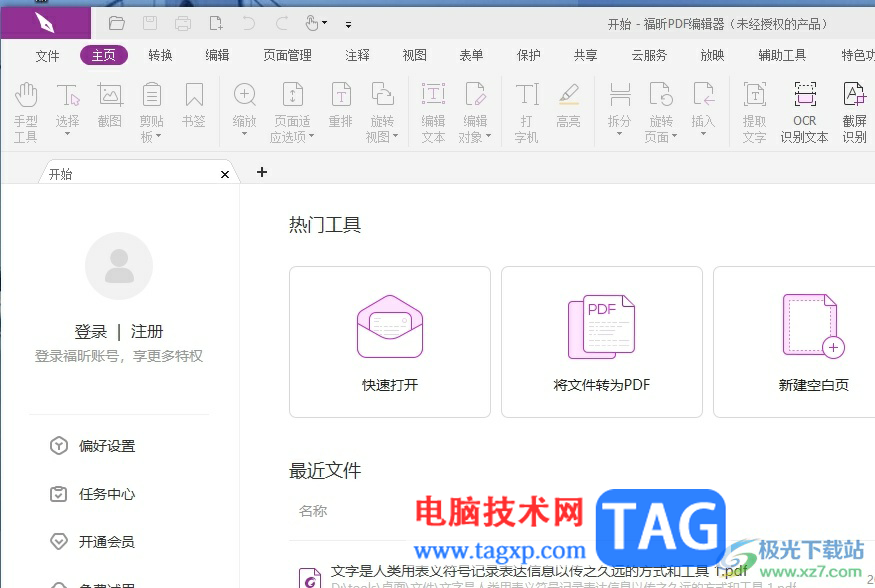This screenshot has height=588, width=875.
Task: Select the Highlight tool (高亮)
Action: [569, 105]
